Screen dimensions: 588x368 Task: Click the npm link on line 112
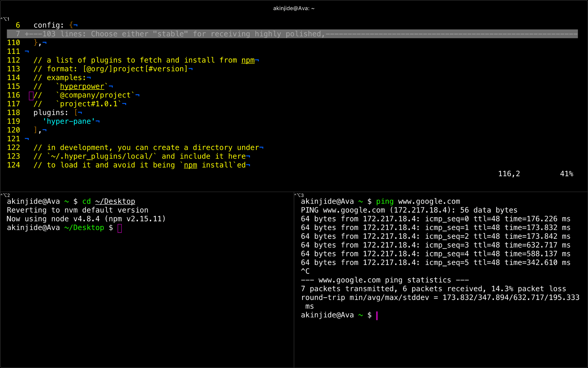(248, 60)
